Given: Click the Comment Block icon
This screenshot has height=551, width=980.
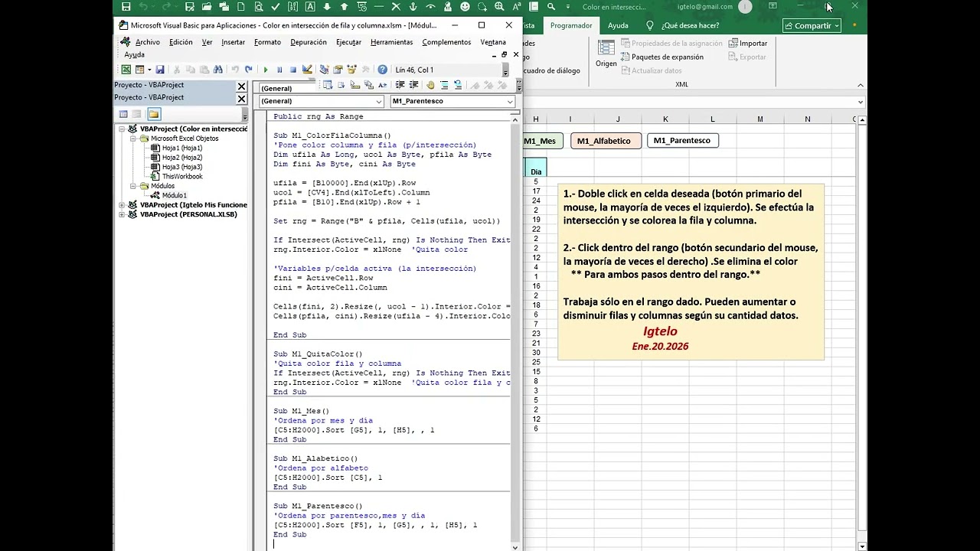Looking at the screenshot, I should point(444,85).
